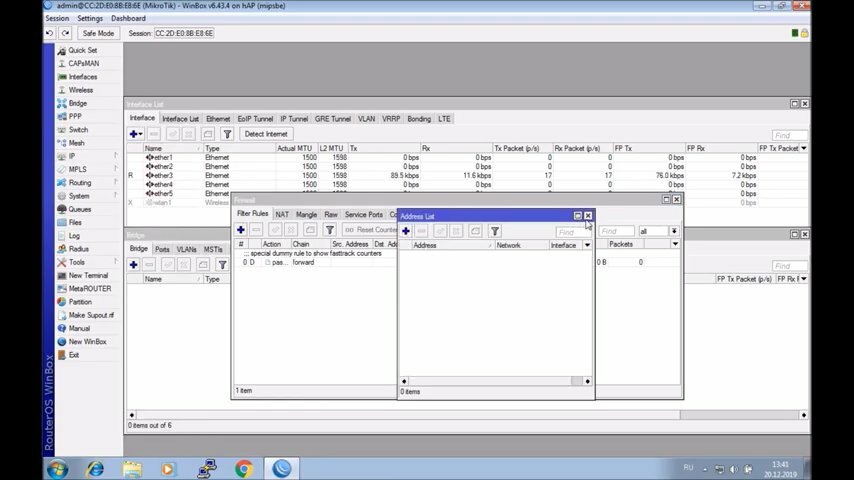Screen dimensions: 854x480
Task: Open Interface List column chooser dropdown
Action: point(804,148)
